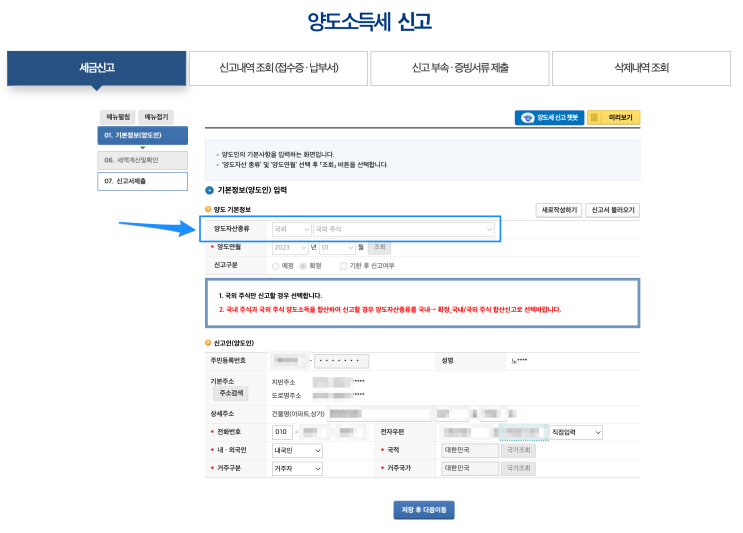This screenshot has height=533, width=743.
Task: Click the 주소검색 button
Action: (x=231, y=393)
